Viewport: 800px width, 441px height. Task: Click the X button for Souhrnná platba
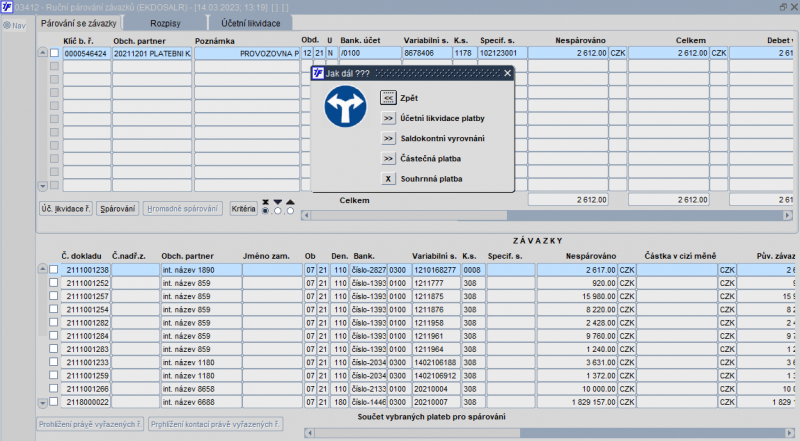click(388, 179)
